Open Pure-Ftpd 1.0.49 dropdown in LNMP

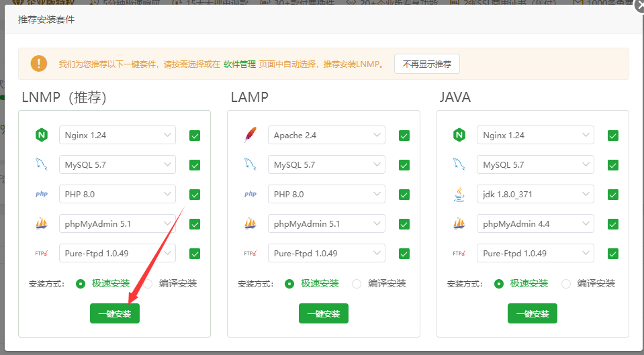(x=118, y=253)
